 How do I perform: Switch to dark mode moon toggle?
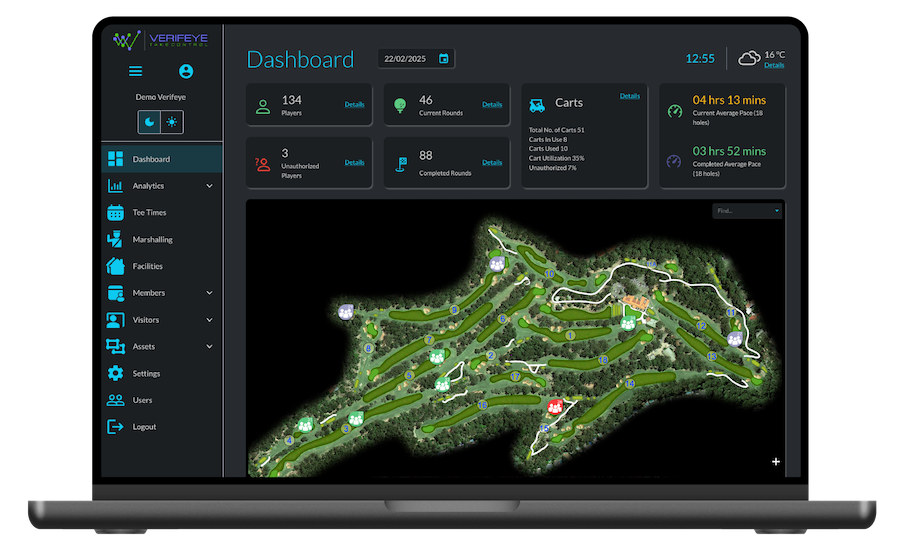click(x=149, y=122)
